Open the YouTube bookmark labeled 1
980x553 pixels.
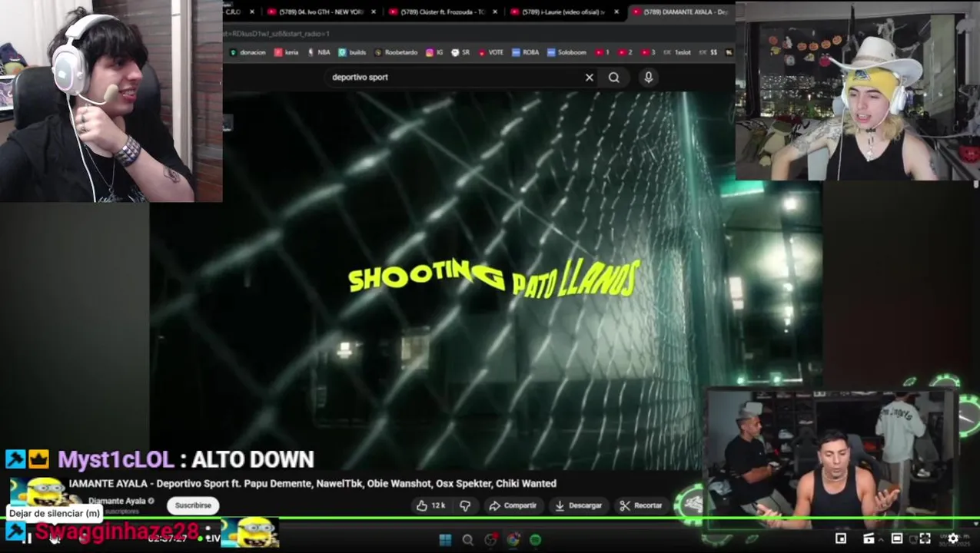(601, 52)
